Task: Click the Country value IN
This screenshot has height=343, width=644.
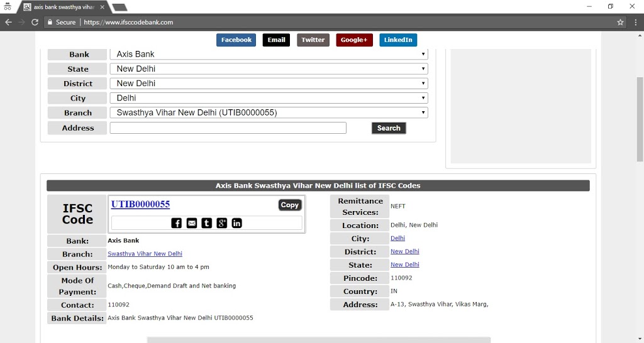Action: pyautogui.click(x=394, y=291)
